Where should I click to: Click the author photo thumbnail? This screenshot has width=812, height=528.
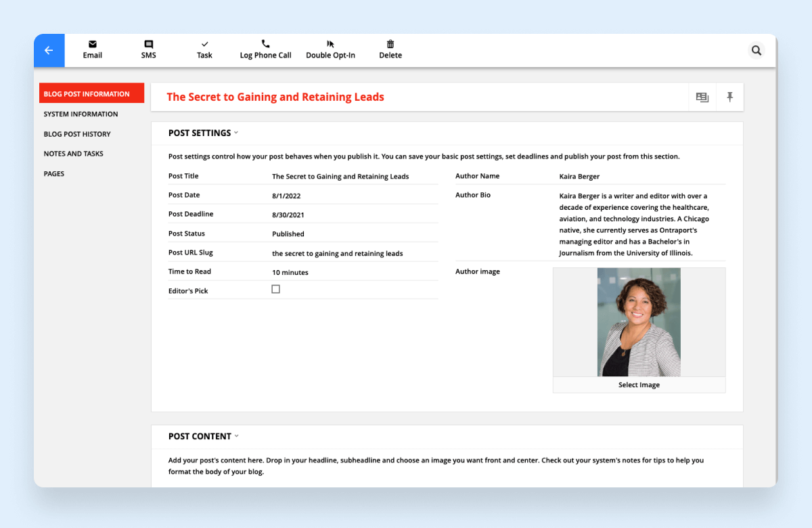pos(639,322)
